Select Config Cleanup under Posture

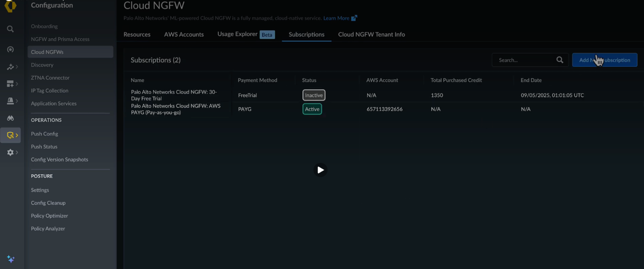coord(48,203)
